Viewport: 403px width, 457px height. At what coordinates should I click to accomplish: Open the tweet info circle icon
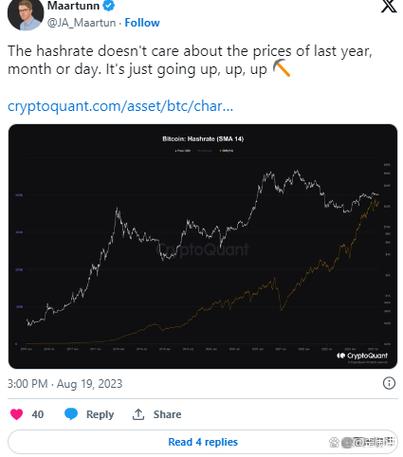(389, 383)
